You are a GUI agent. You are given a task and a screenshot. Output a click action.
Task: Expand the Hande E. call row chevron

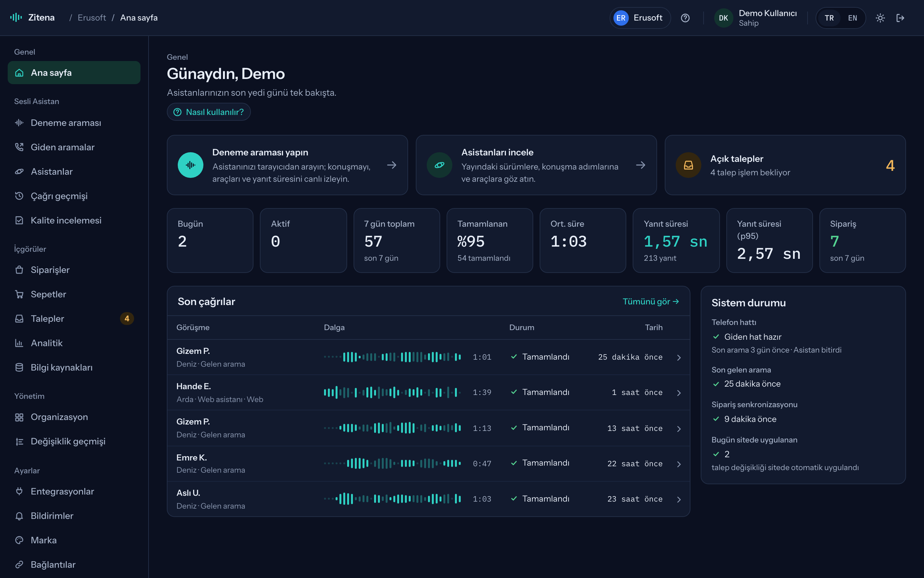click(679, 393)
